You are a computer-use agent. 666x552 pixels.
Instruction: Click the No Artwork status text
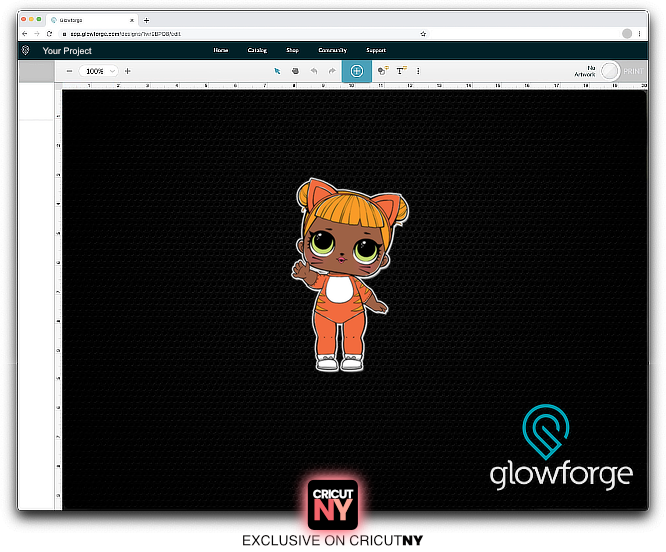[x=585, y=71]
